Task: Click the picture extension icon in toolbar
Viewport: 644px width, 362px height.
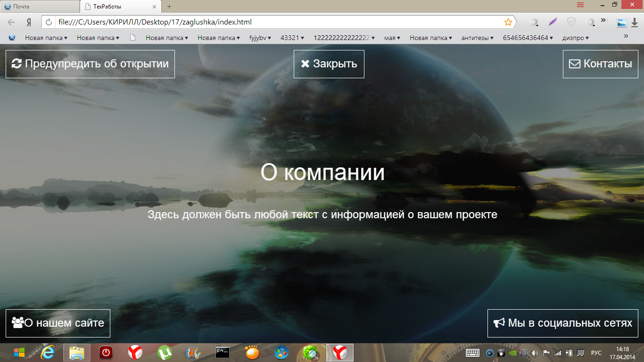Action: click(622, 22)
